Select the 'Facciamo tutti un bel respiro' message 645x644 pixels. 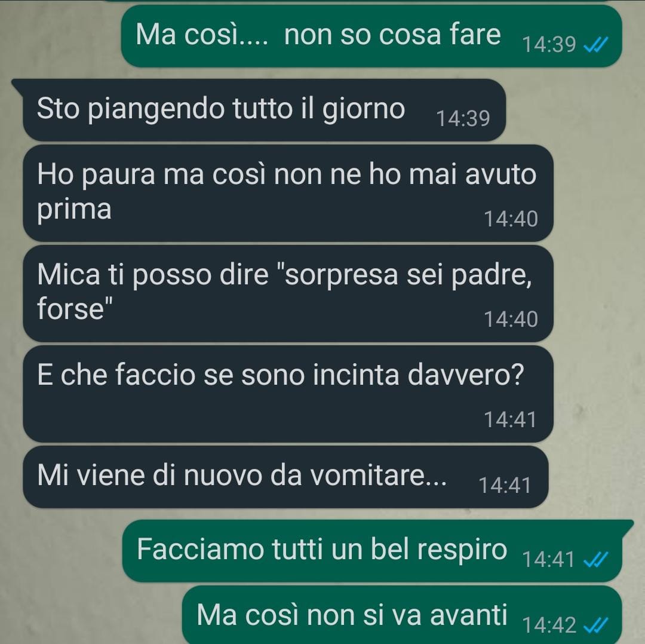372,551
